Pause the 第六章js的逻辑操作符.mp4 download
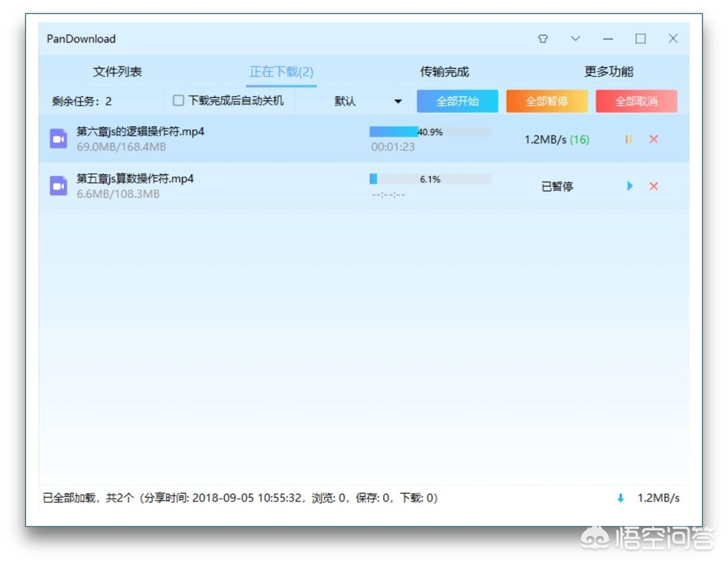Image resolution: width=728 pixels, height=564 pixels. (629, 139)
